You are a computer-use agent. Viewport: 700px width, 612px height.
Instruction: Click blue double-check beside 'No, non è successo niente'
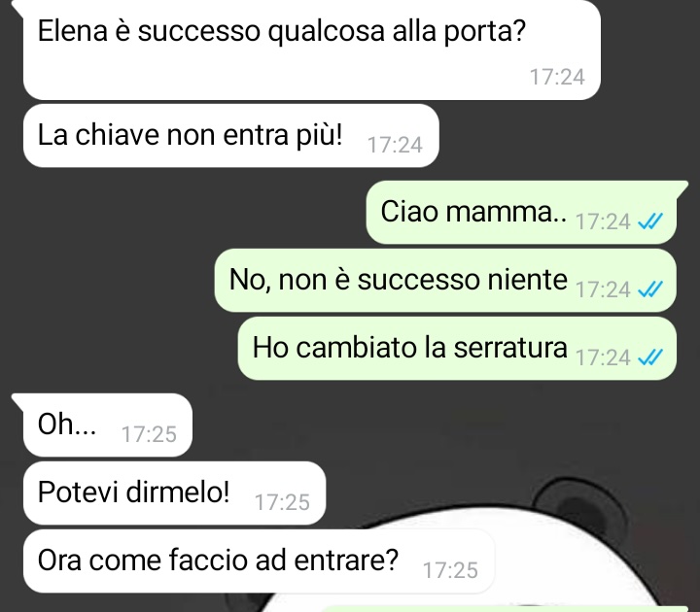650,289
